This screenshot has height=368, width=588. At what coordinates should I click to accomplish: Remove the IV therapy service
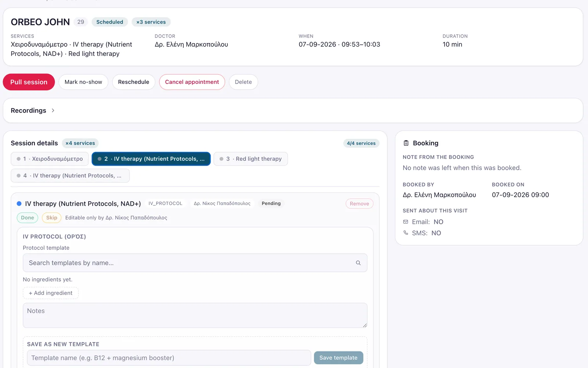tap(359, 204)
